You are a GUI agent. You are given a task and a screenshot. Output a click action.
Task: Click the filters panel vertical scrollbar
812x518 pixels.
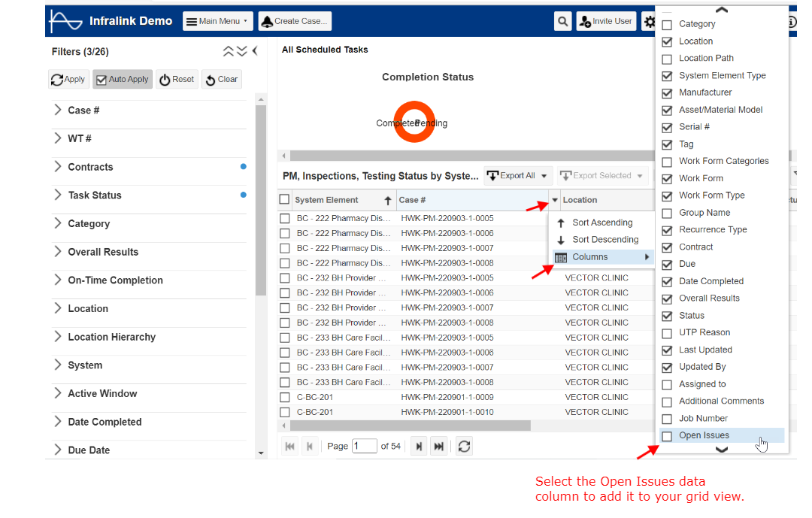pos(260,199)
